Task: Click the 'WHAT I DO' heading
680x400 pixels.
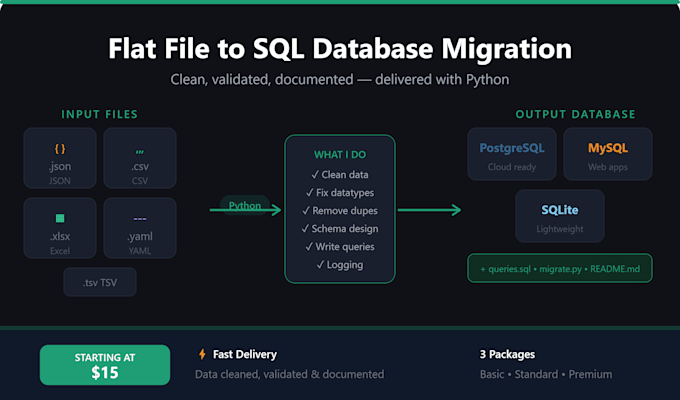Action: [340, 154]
